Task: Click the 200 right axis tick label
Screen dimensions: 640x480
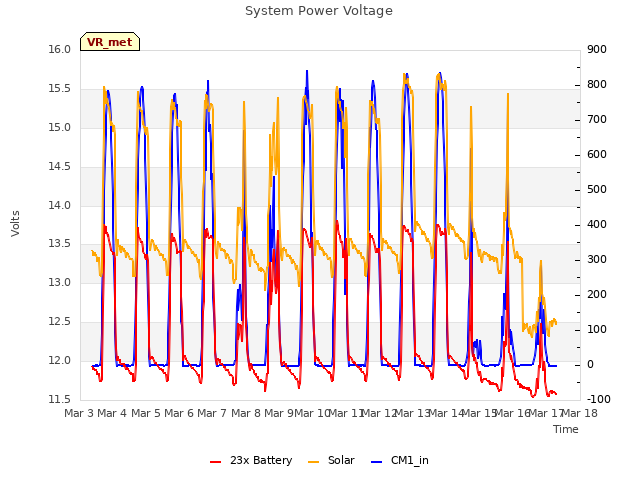Action: click(597, 295)
